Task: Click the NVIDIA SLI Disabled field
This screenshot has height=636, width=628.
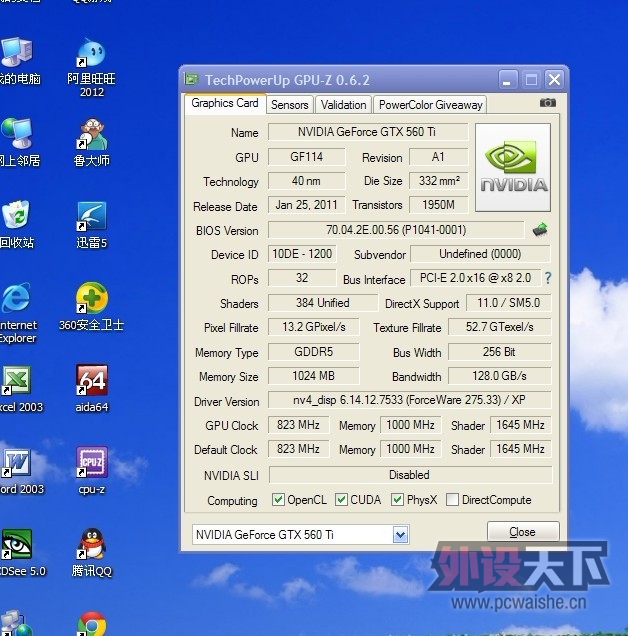Action: [410, 475]
